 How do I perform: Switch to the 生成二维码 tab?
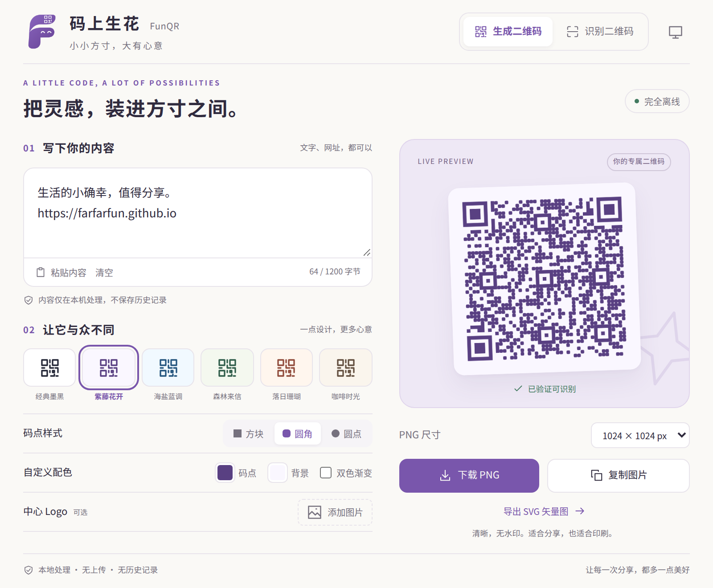click(x=508, y=32)
